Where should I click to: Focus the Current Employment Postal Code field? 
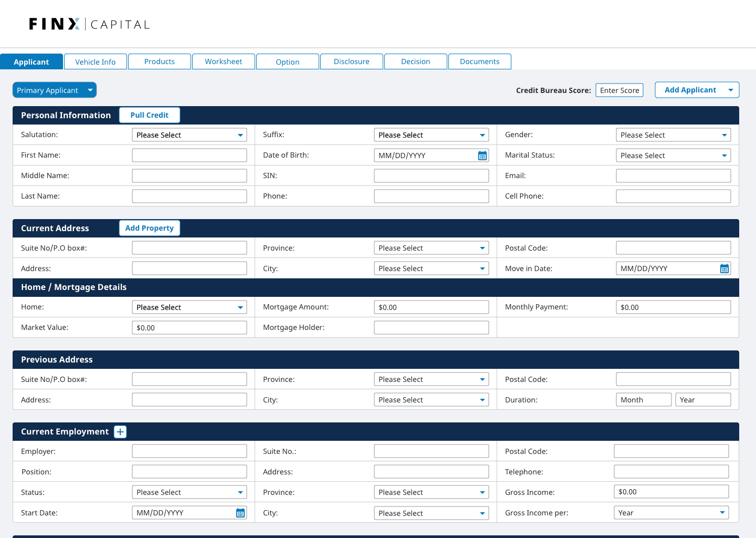tap(671, 451)
